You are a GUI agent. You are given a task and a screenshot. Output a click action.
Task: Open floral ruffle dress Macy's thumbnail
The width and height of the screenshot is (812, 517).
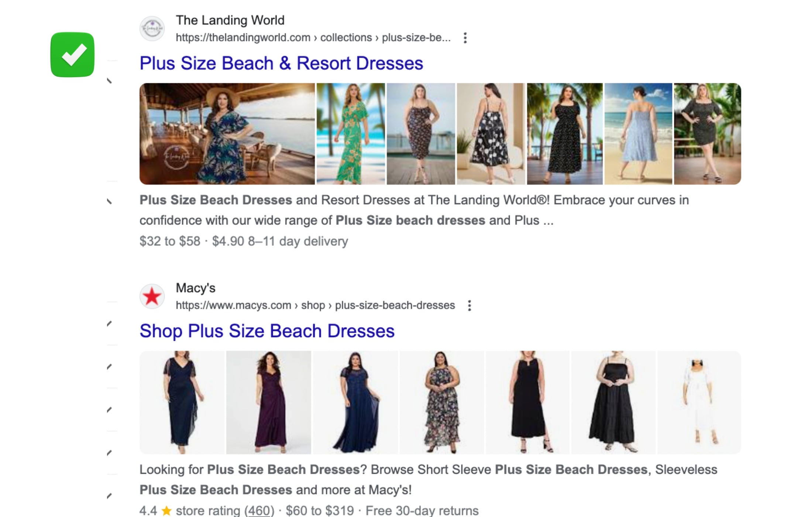point(441,403)
